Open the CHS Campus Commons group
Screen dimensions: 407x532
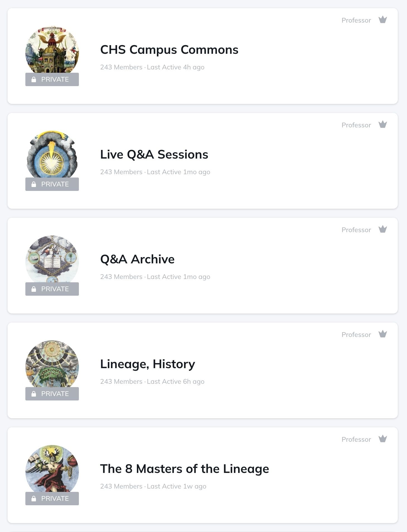click(169, 50)
